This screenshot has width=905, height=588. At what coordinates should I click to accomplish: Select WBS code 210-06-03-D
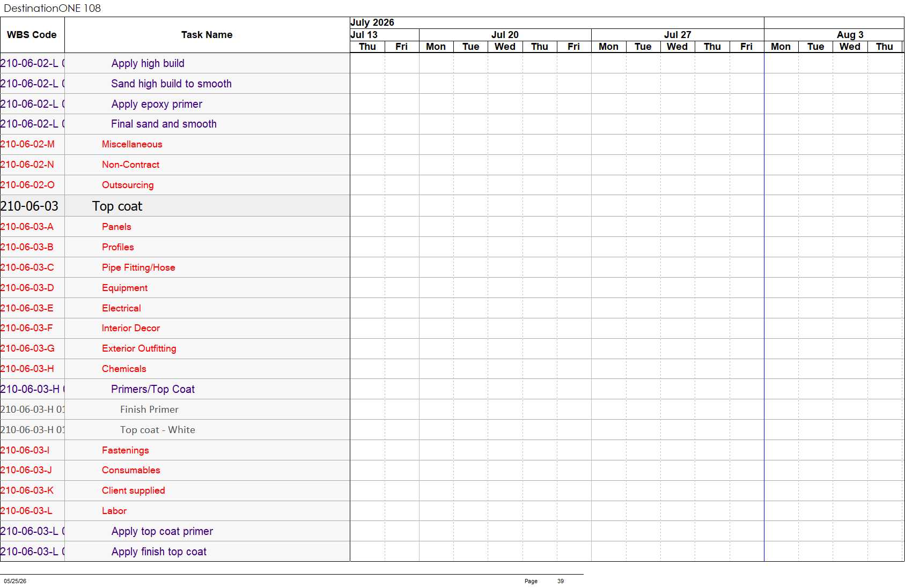click(27, 288)
